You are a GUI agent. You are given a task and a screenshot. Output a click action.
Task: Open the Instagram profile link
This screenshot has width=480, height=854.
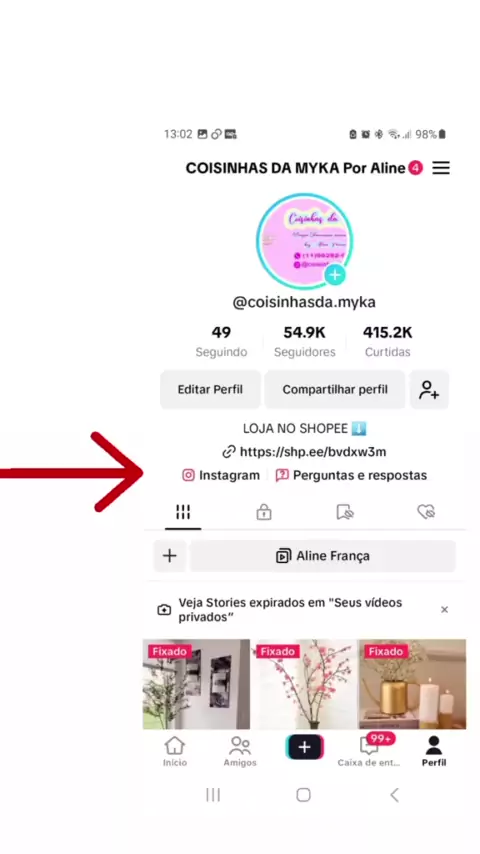tap(221, 475)
